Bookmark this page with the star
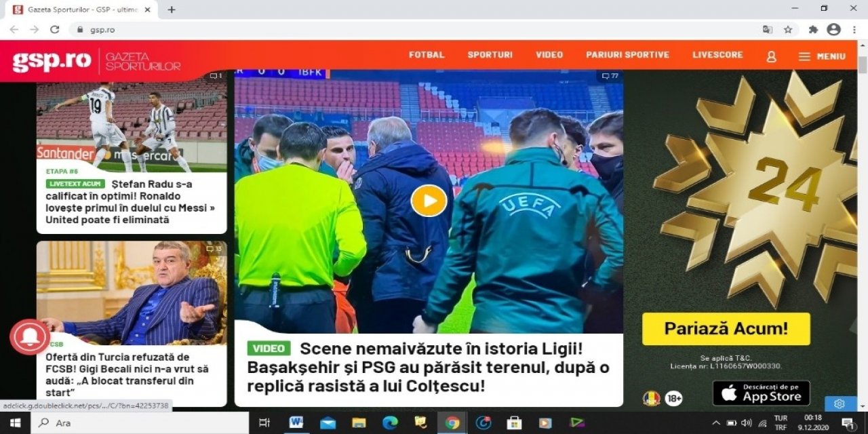The height and width of the screenshot is (434, 868). tap(788, 29)
